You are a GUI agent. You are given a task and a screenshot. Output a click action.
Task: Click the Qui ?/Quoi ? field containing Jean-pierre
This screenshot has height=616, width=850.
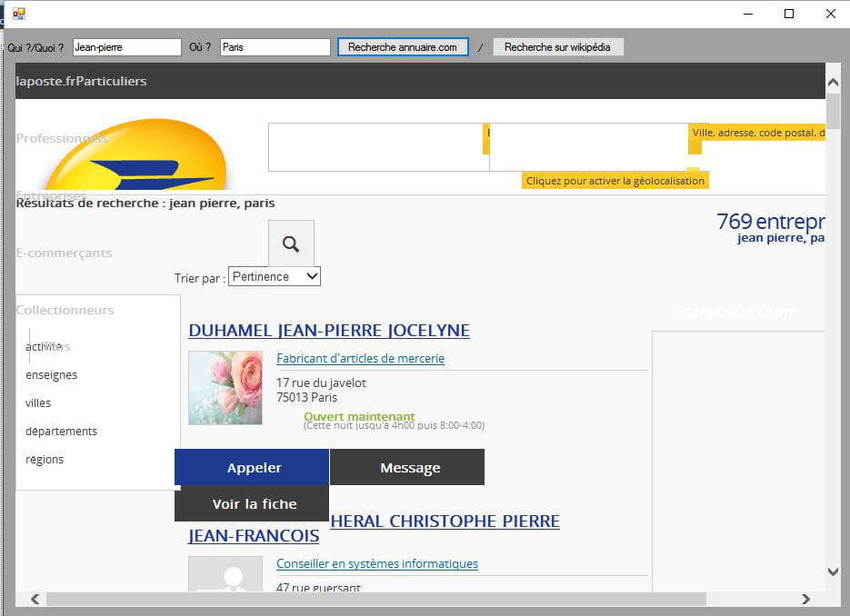tap(127, 47)
